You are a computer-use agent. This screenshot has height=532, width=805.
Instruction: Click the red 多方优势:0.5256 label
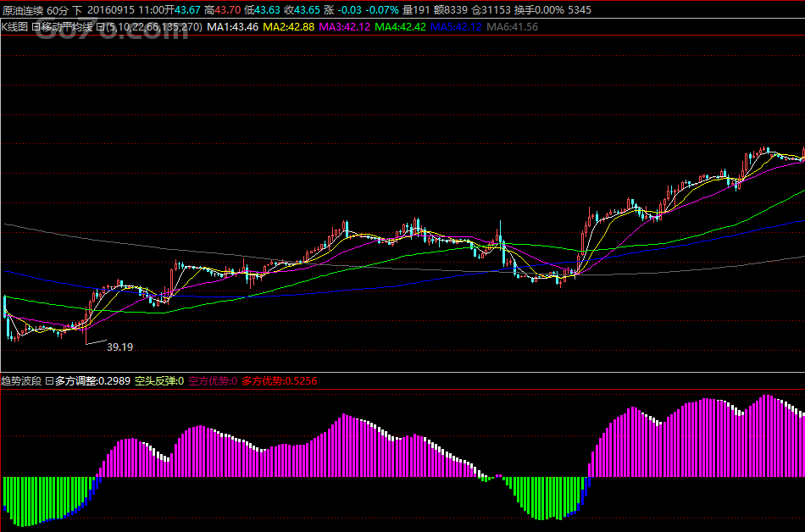click(279, 381)
